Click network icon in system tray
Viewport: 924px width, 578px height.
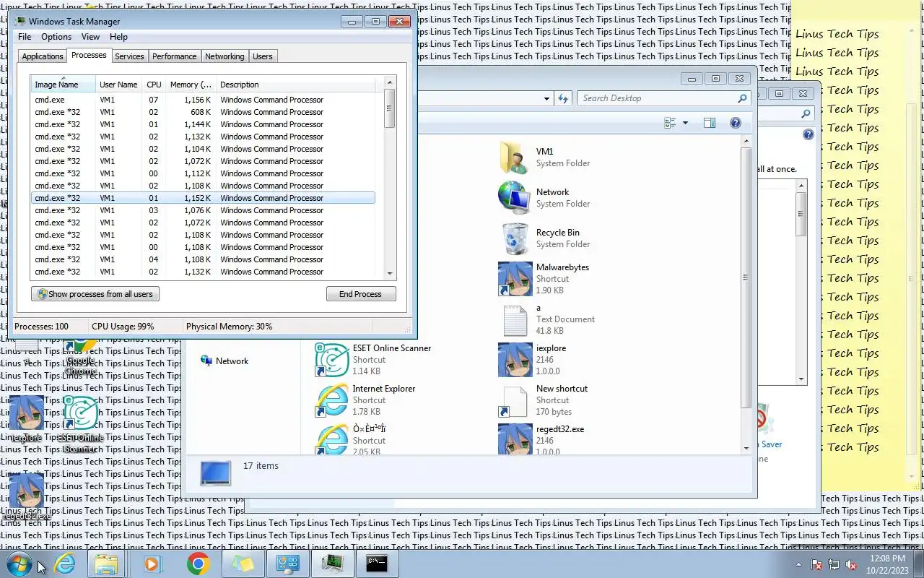pyautogui.click(x=834, y=564)
